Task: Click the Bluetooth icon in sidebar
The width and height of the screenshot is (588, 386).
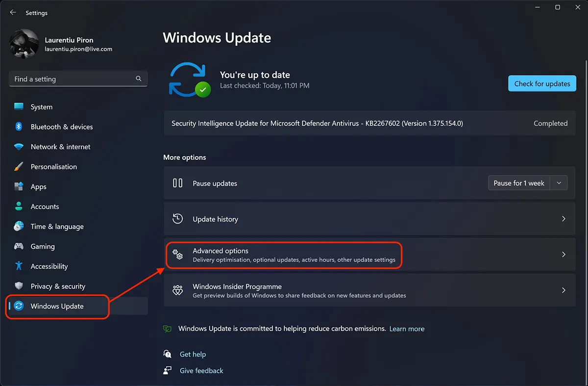Action: point(19,127)
